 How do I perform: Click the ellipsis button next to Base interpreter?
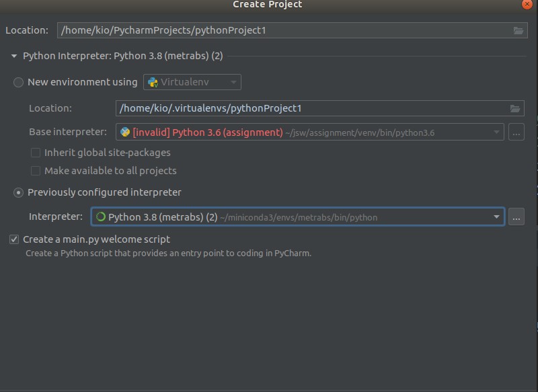(x=516, y=132)
